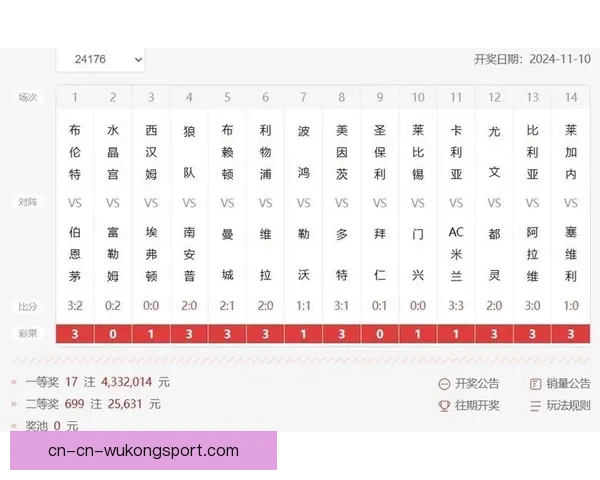This screenshot has width=600, height=480.
Task: Click the 3:3 score for 卡利亚
Action: 456,305
